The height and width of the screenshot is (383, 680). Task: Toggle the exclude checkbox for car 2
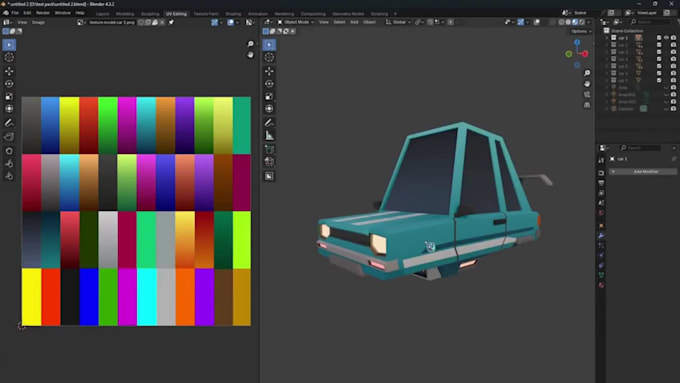click(659, 45)
